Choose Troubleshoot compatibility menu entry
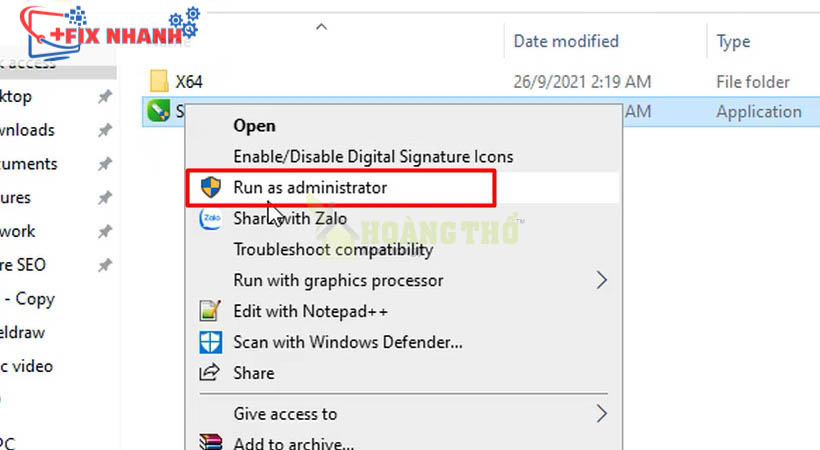 (x=333, y=250)
